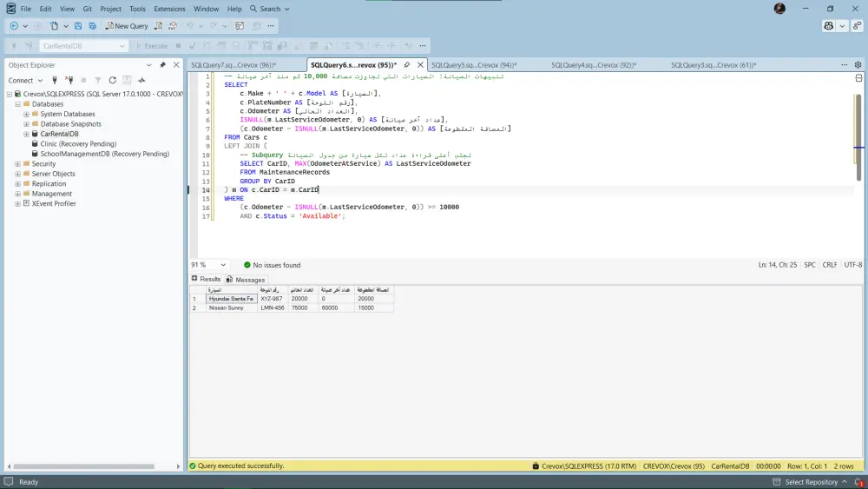Image resolution: width=868 pixels, height=489 pixels.
Task: Click the database engine query icon next to New Query
Action: [x=159, y=26]
